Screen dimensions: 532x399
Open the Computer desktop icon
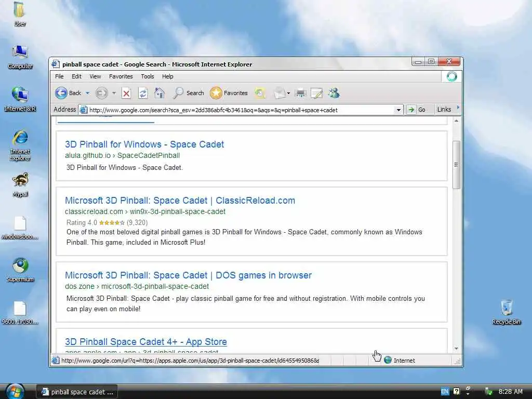point(20,57)
